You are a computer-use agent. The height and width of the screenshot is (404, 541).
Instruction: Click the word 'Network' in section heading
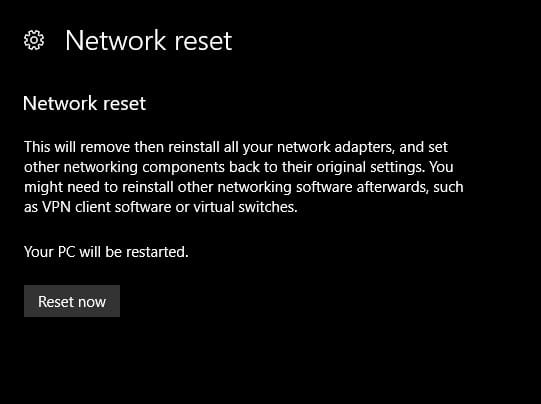coord(60,104)
